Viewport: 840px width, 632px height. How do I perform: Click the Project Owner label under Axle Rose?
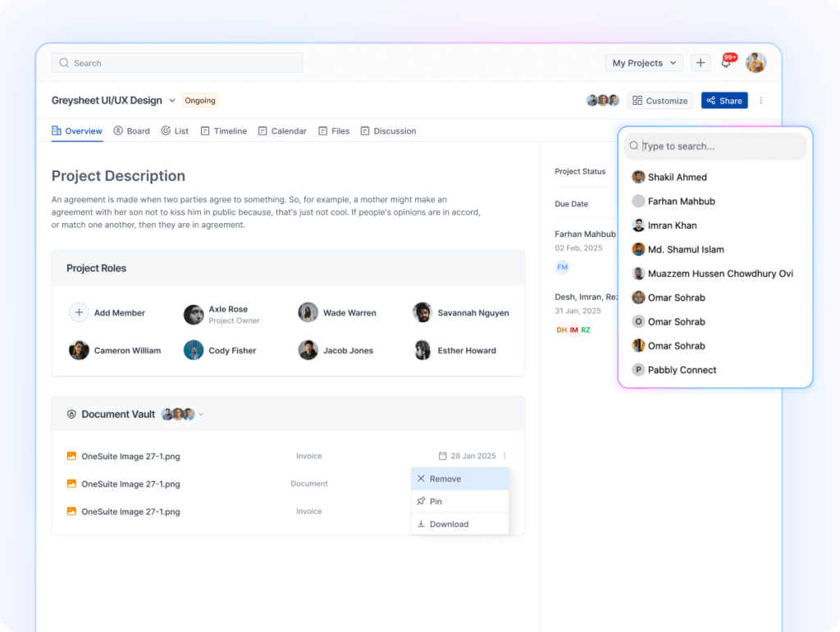tap(234, 321)
